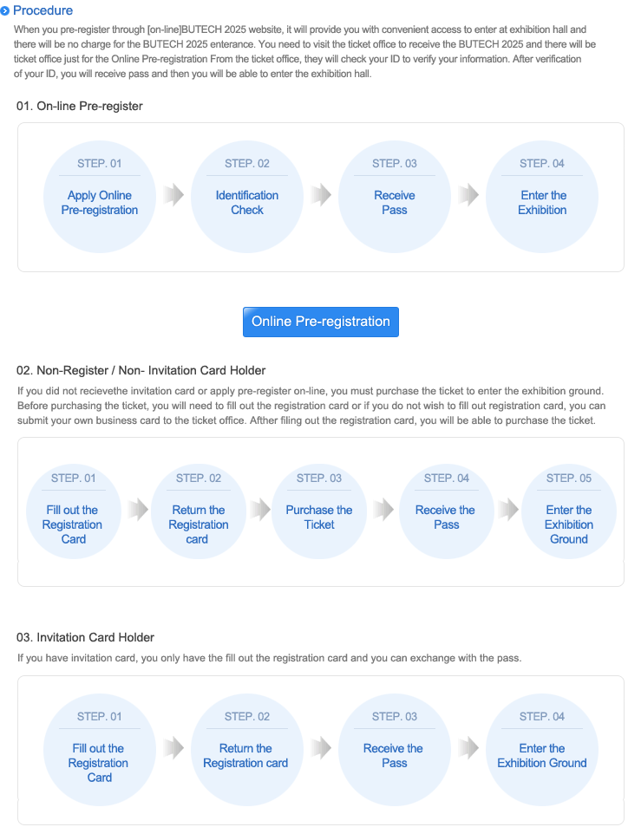Select the Identification Check step circle
The width and height of the screenshot is (628, 840).
coord(247,197)
